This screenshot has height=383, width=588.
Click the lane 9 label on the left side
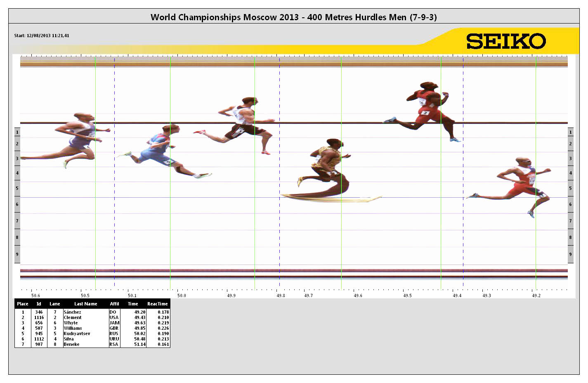coord(17,254)
